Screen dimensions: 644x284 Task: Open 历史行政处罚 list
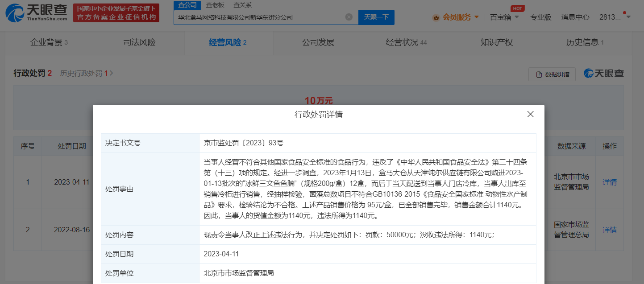87,73
